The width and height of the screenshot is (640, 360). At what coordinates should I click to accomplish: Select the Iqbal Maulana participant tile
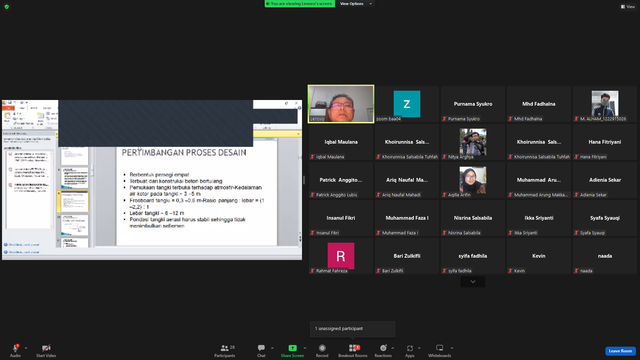341,142
